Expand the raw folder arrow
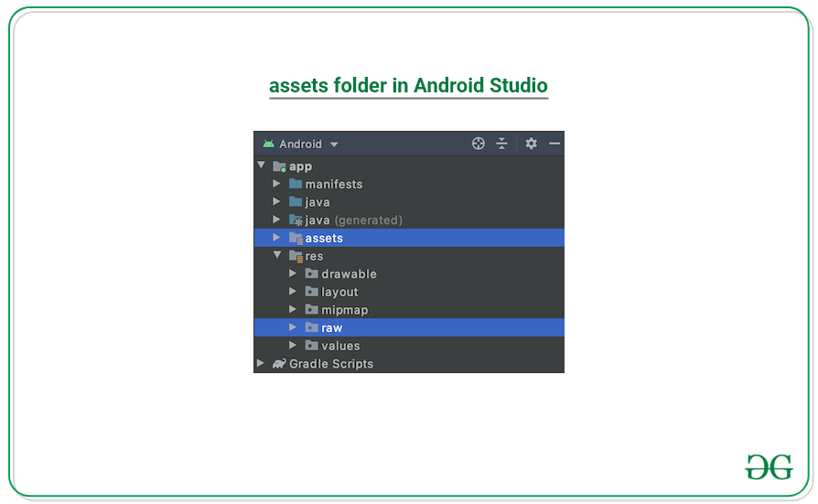 click(x=293, y=327)
